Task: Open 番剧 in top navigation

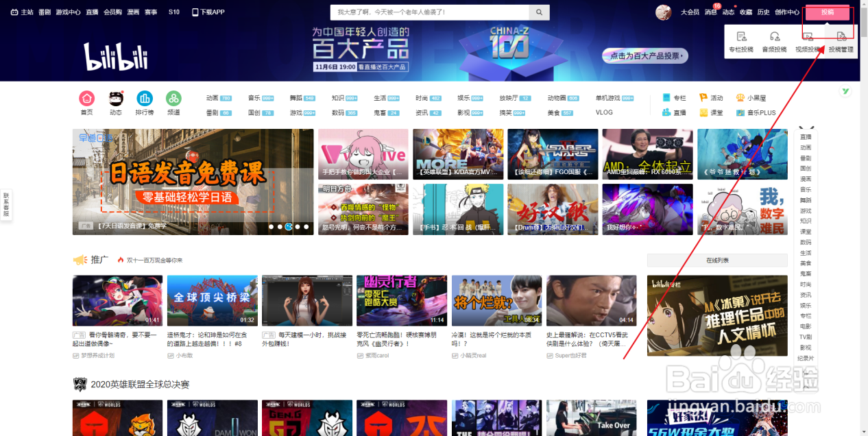Action: pyautogui.click(x=45, y=12)
